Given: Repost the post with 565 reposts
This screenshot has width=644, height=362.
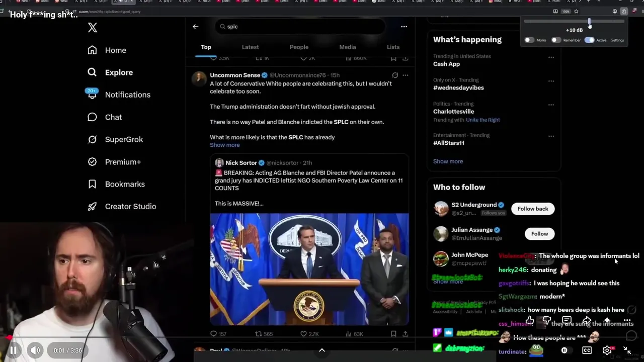Looking at the screenshot, I should coord(264,334).
